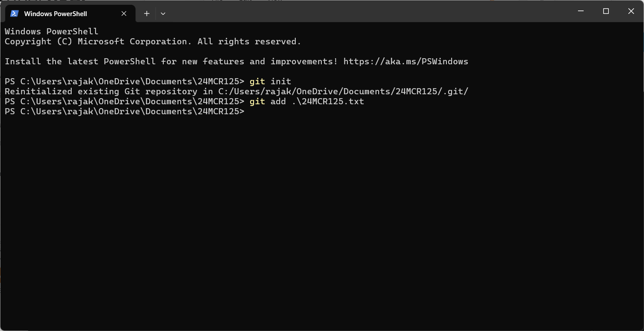Click the 'git add' command word 'add'
The height and width of the screenshot is (331, 644).
(278, 102)
